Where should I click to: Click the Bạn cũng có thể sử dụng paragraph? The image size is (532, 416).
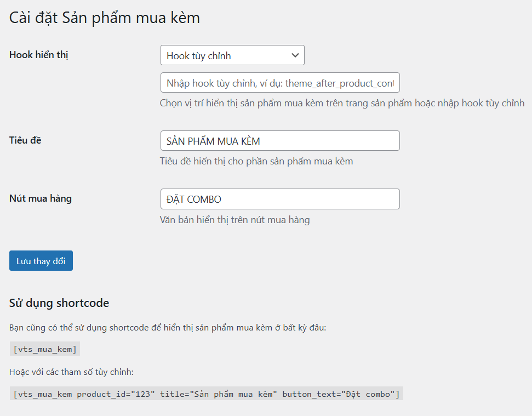pyautogui.click(x=168, y=328)
